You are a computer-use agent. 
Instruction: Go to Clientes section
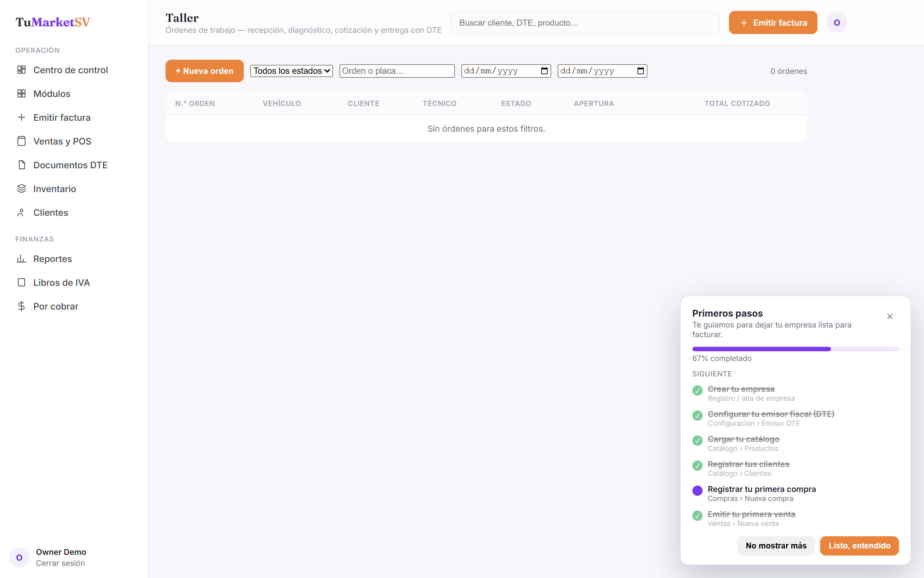(50, 212)
